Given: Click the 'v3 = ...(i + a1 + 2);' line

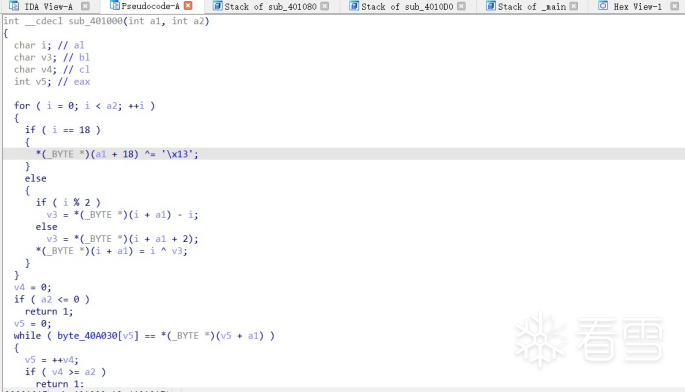Looking at the screenshot, I should pyautogui.click(x=122, y=239).
